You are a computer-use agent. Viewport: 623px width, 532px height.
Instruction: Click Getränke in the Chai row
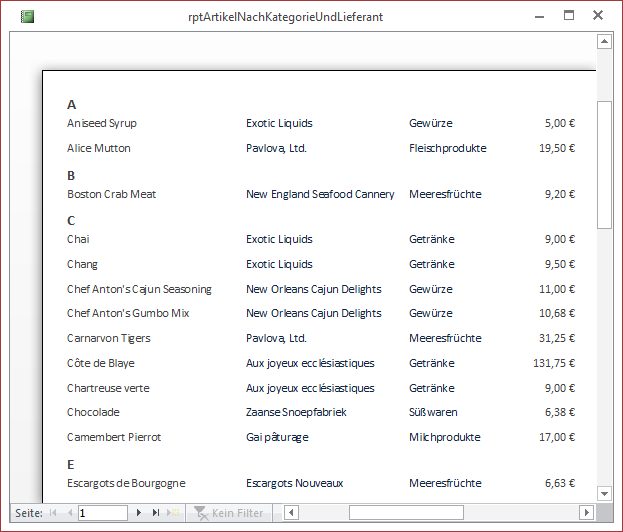[431, 239]
